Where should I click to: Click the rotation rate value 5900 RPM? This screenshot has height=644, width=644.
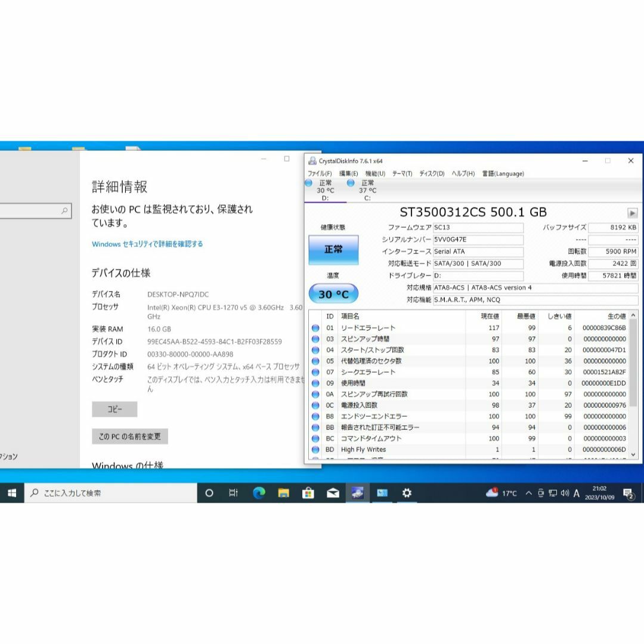click(613, 252)
